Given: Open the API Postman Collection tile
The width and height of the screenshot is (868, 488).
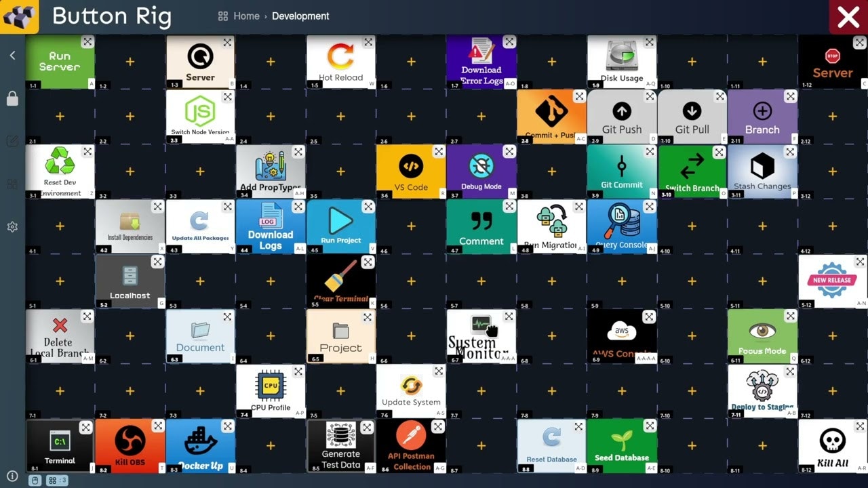Looking at the screenshot, I should 411,446.
